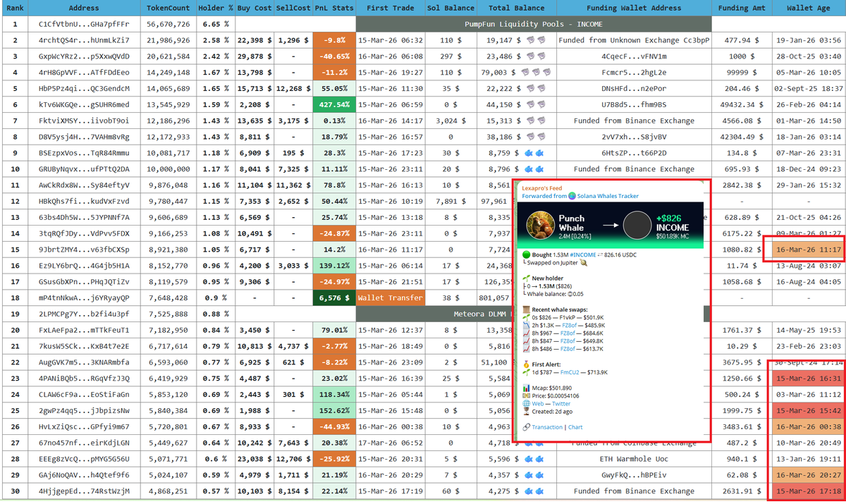Select address cell 4rchtQS4r...hUnmLkZi7

84,40
